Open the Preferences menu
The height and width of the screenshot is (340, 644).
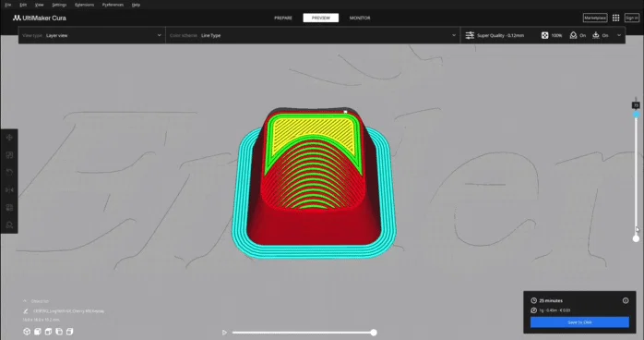(x=113, y=5)
